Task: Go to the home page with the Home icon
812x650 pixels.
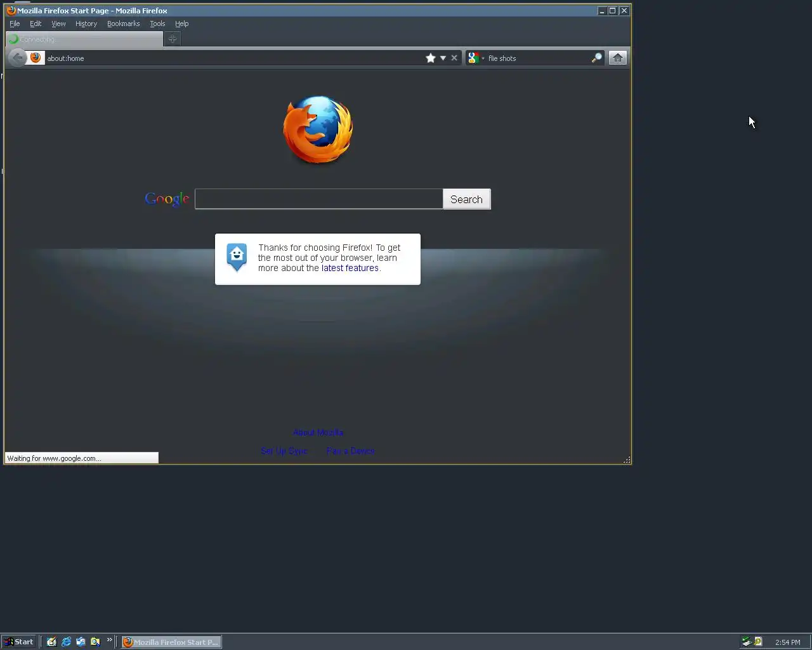Action: (618, 58)
